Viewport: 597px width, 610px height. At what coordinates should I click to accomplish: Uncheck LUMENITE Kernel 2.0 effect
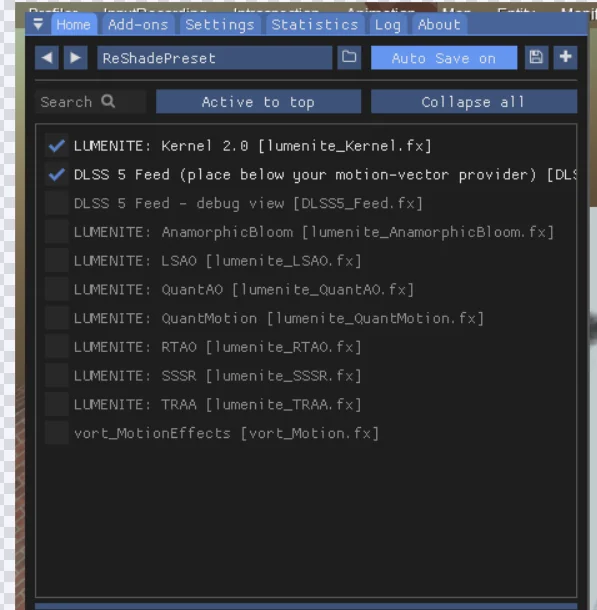point(57,146)
